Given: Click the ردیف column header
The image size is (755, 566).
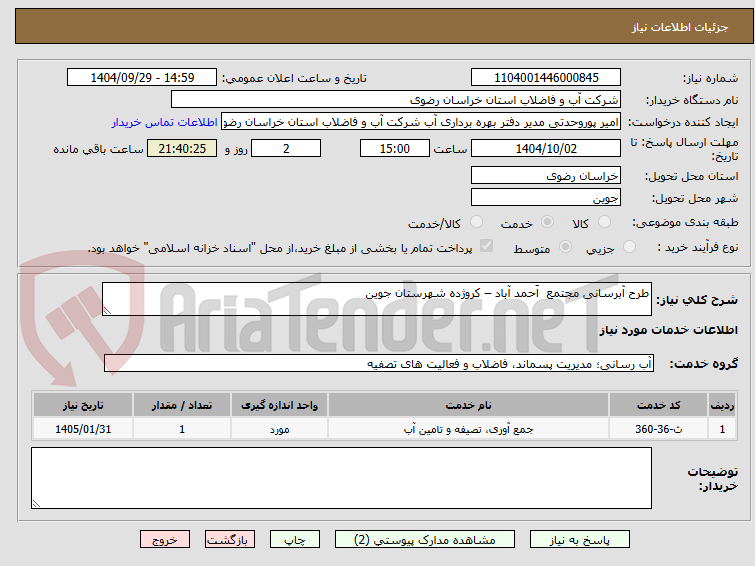Looking at the screenshot, I should [x=722, y=405].
